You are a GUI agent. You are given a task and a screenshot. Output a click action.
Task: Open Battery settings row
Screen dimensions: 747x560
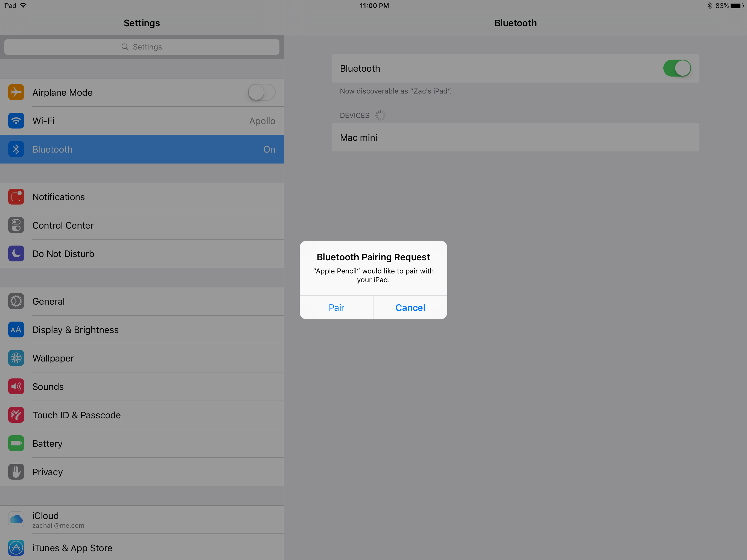(x=47, y=444)
